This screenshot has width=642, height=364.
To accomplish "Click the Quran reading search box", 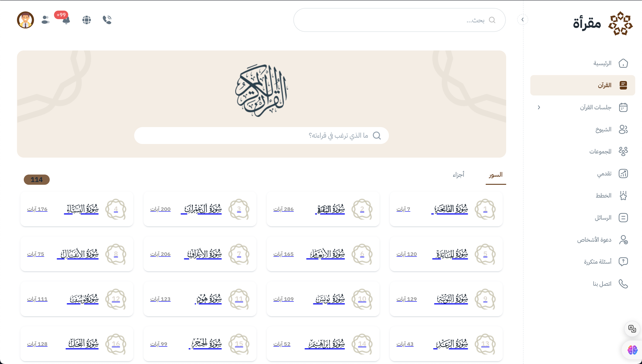I will [x=261, y=136].
